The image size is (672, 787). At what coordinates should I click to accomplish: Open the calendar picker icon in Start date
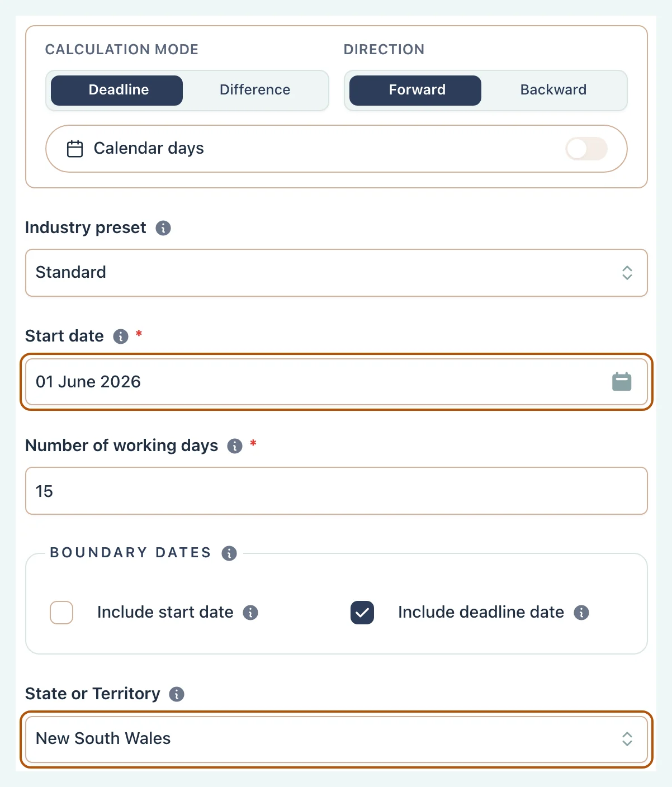point(622,382)
